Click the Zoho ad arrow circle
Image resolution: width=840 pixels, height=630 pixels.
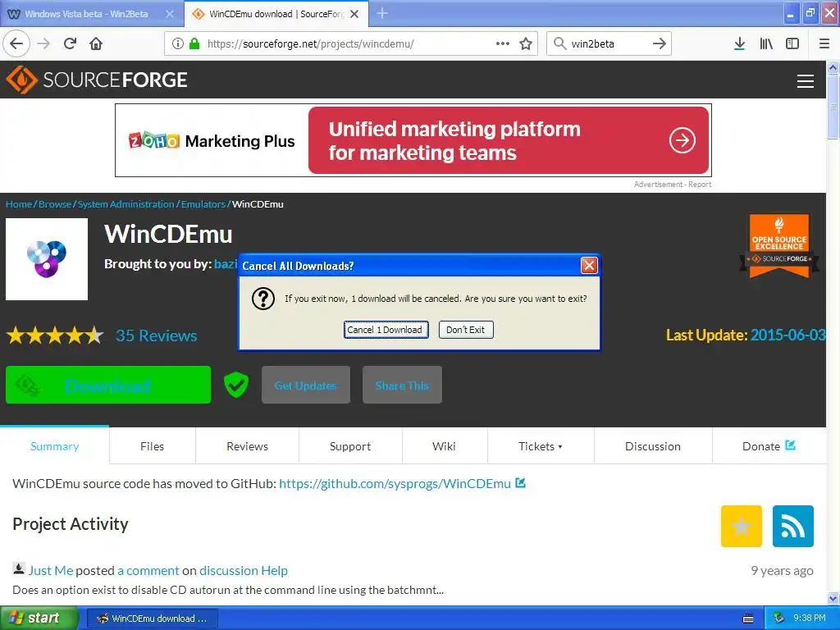coord(682,140)
